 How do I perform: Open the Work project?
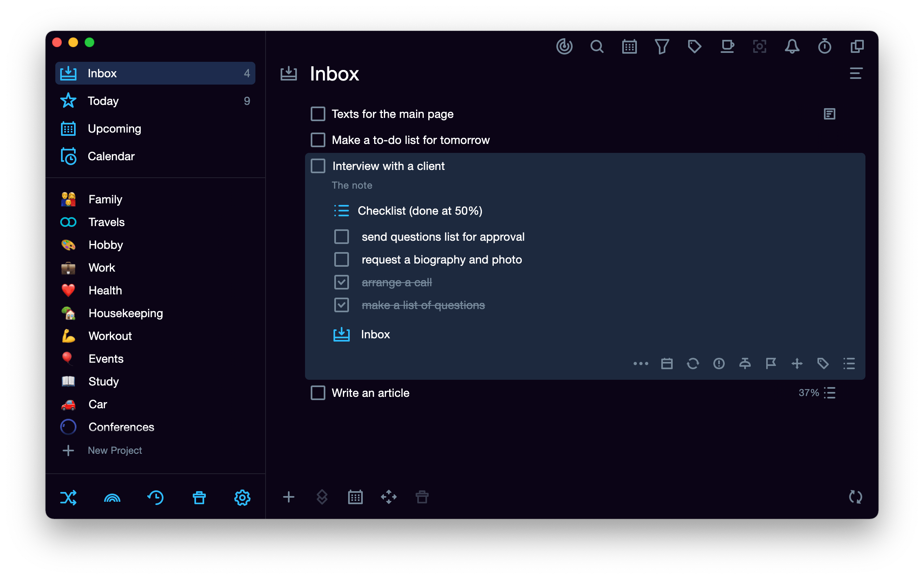[x=155, y=268]
